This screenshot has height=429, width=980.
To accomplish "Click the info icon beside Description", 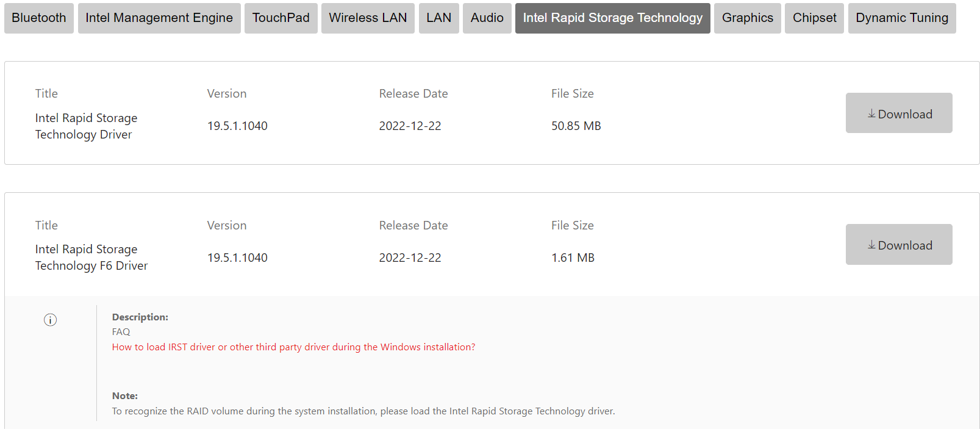I will (50, 320).
